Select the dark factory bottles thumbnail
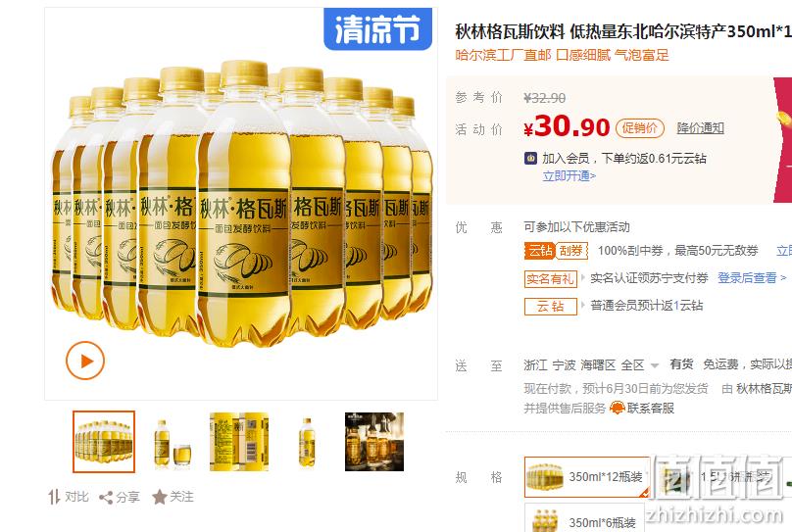792x532 pixels. point(374,442)
